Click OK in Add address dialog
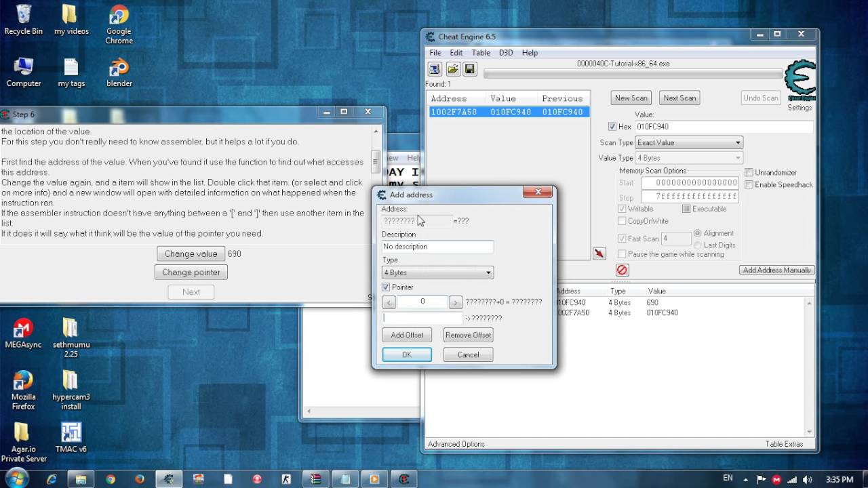The width and height of the screenshot is (868, 488). pyautogui.click(x=407, y=354)
